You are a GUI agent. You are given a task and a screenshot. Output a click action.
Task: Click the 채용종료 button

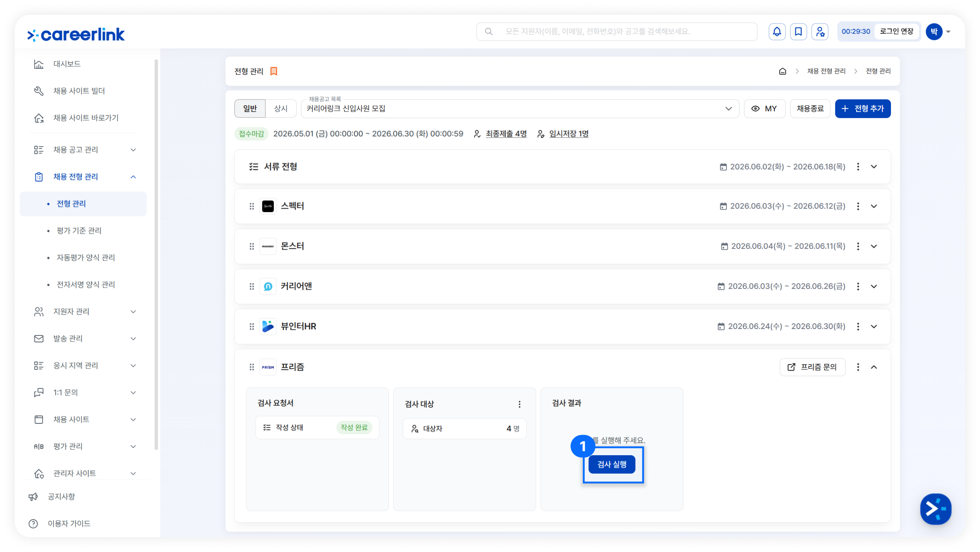810,109
